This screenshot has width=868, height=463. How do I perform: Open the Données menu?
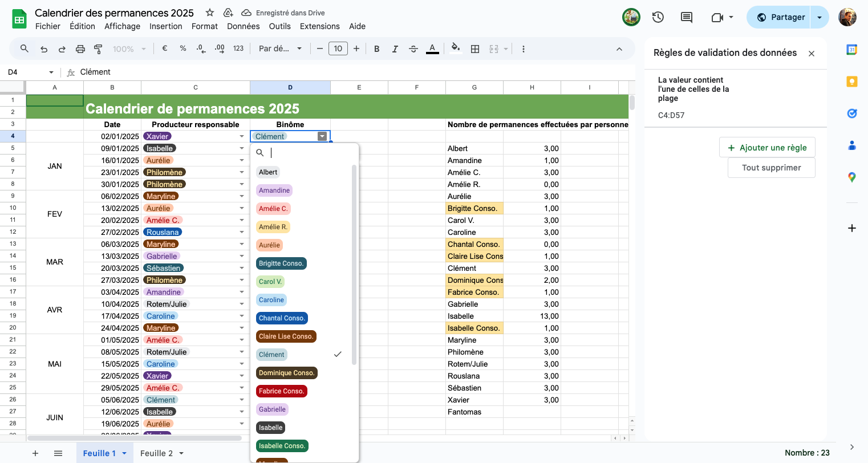243,26
